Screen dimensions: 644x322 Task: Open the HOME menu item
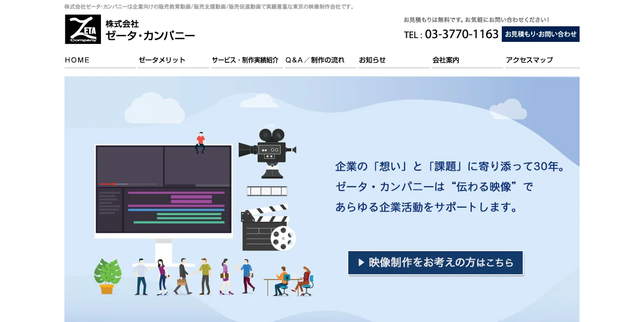click(x=100, y=60)
